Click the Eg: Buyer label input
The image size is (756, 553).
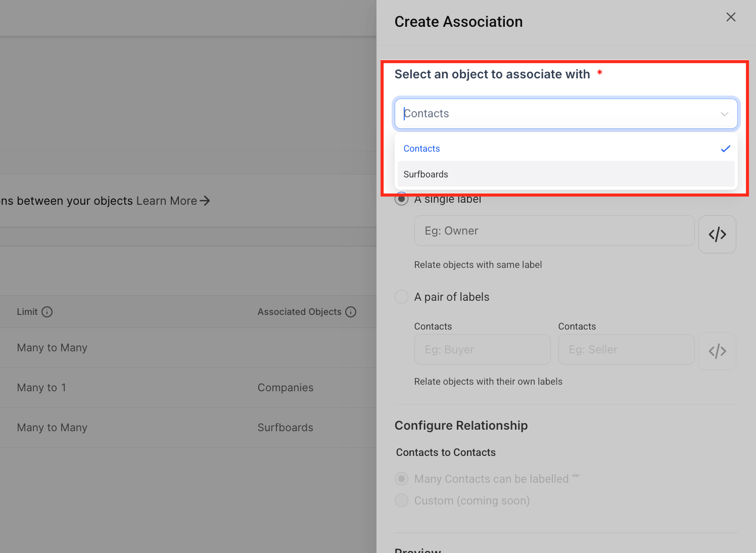coord(482,349)
